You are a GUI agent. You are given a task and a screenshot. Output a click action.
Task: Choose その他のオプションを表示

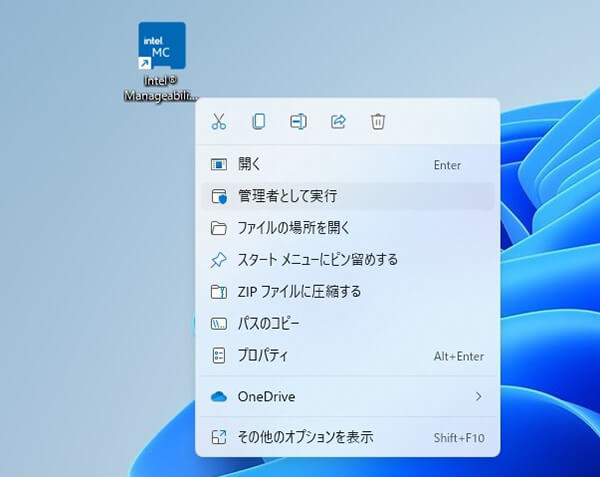[347, 437]
